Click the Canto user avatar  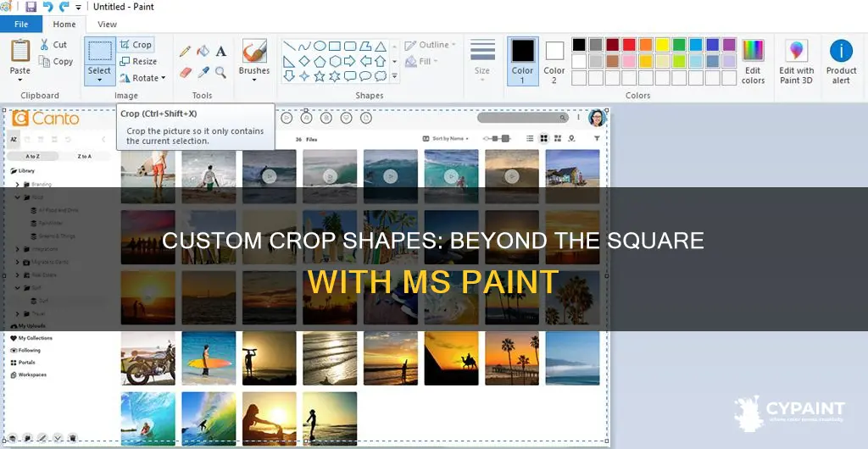coord(598,118)
